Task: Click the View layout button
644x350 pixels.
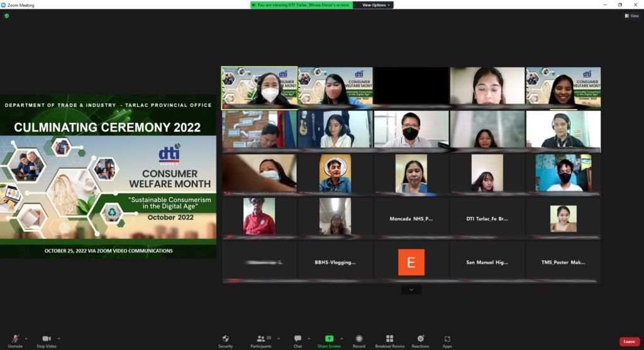Action: pos(631,16)
